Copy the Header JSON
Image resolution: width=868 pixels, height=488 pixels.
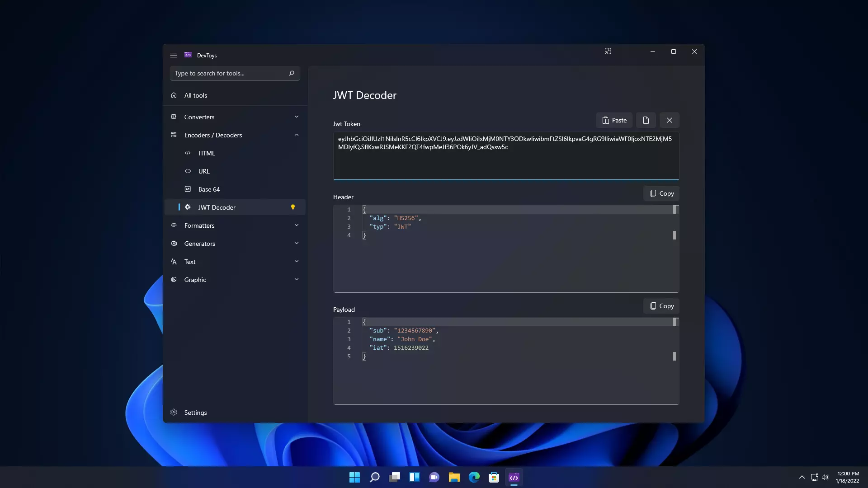(x=661, y=193)
